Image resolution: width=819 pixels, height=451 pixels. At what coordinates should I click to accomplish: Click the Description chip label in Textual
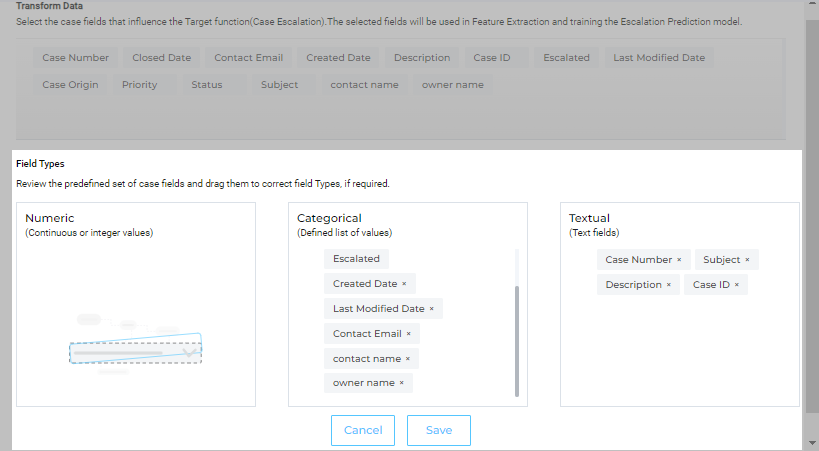coord(633,285)
